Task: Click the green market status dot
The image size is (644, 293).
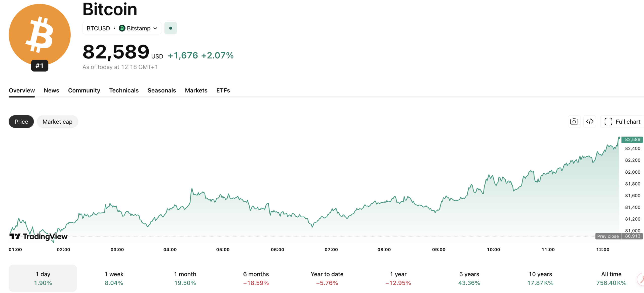Action: [171, 28]
